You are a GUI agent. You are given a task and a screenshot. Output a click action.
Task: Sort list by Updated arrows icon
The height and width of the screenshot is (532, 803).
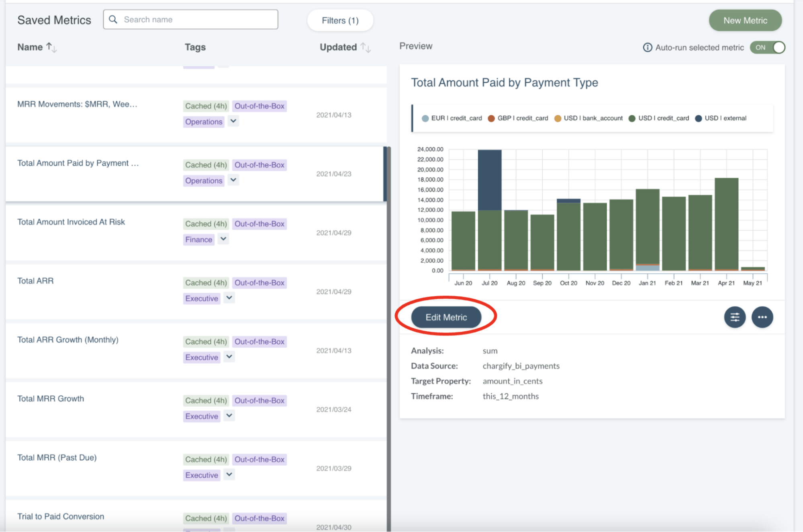pyautogui.click(x=366, y=47)
